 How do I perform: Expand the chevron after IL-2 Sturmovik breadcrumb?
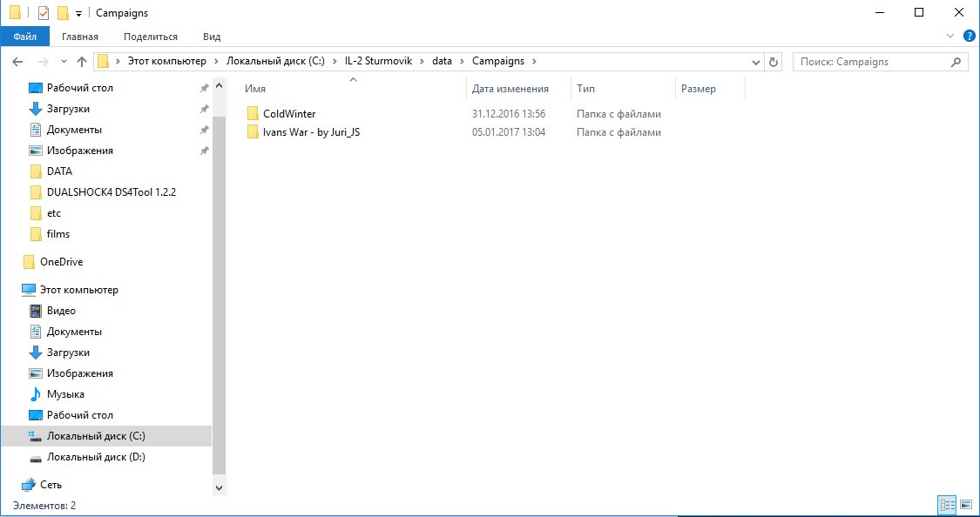point(422,61)
